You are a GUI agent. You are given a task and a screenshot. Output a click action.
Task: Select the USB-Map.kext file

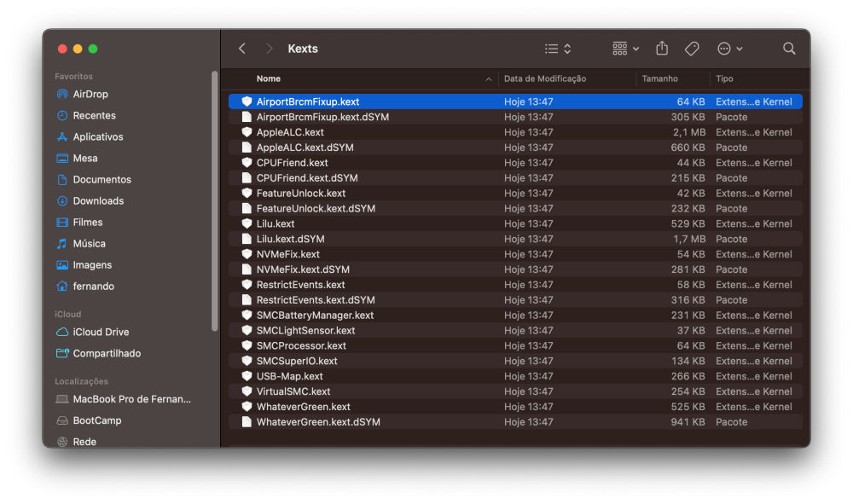coord(515,376)
